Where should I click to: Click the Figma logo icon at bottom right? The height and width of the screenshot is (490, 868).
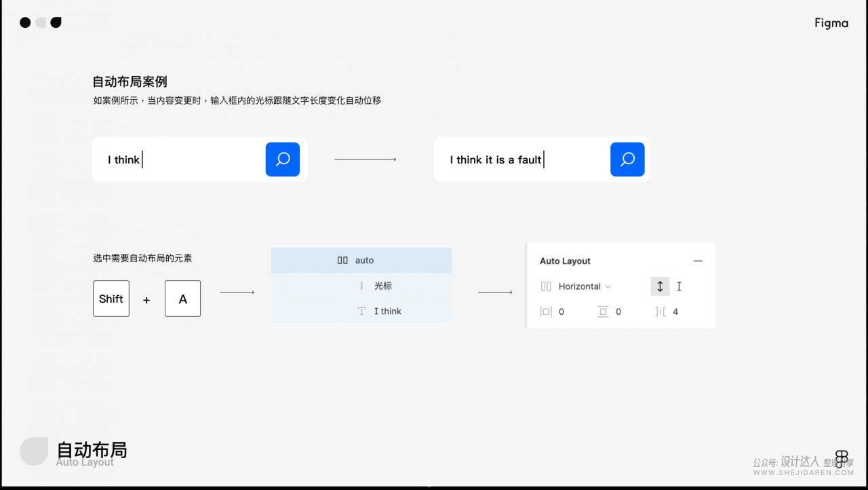(x=842, y=459)
